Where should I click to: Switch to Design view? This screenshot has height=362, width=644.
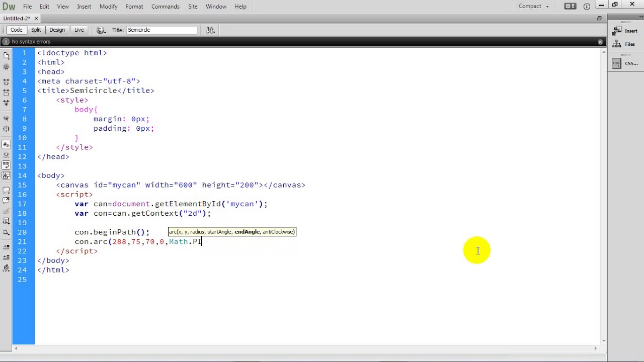click(x=57, y=30)
